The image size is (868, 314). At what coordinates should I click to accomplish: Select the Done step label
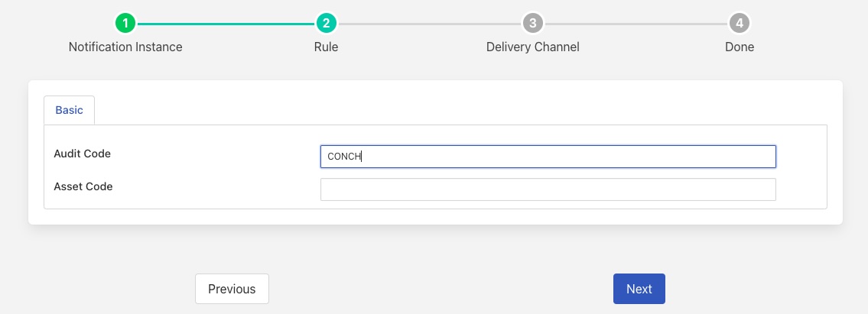click(739, 47)
